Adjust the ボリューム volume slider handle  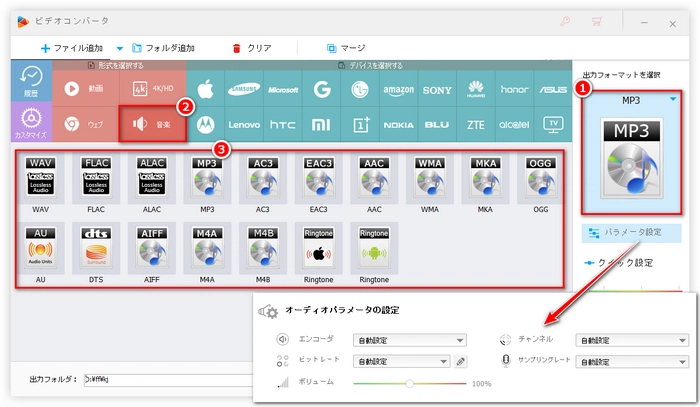tap(410, 383)
